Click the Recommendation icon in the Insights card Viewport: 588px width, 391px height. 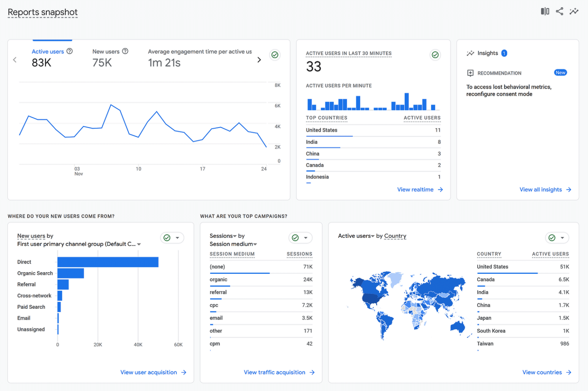point(470,73)
